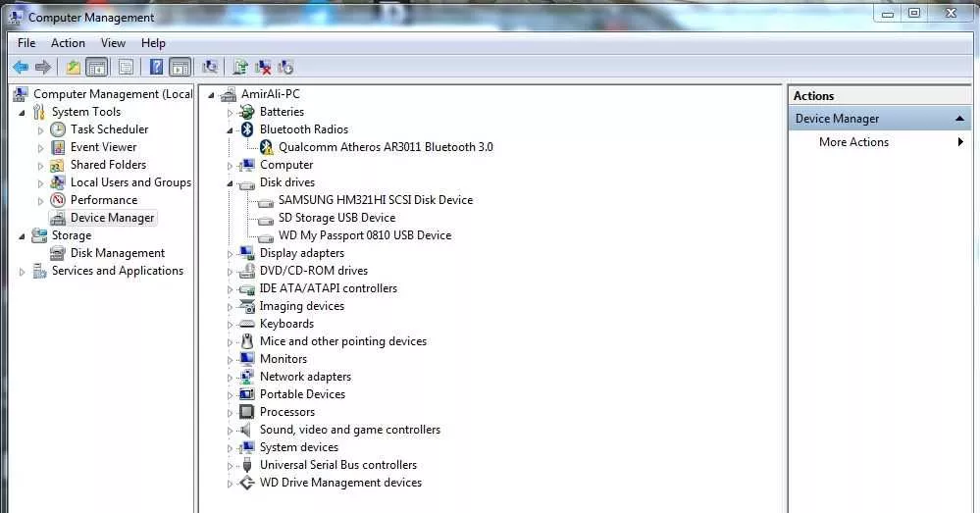Click Disable device toolbar icon

[285, 67]
